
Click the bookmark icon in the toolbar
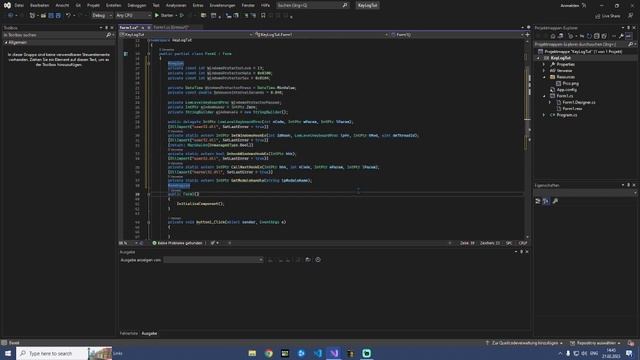263,16
